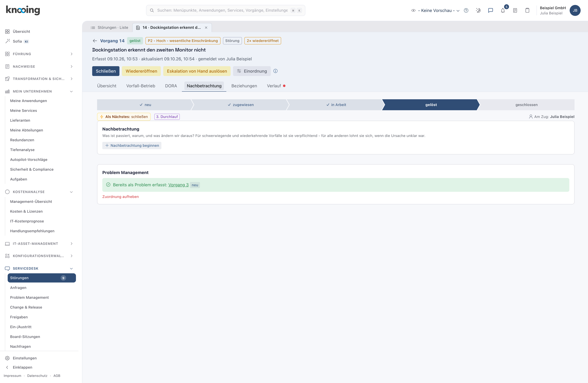Expand KONFIGURATIONSVERWAL... section

(x=39, y=256)
